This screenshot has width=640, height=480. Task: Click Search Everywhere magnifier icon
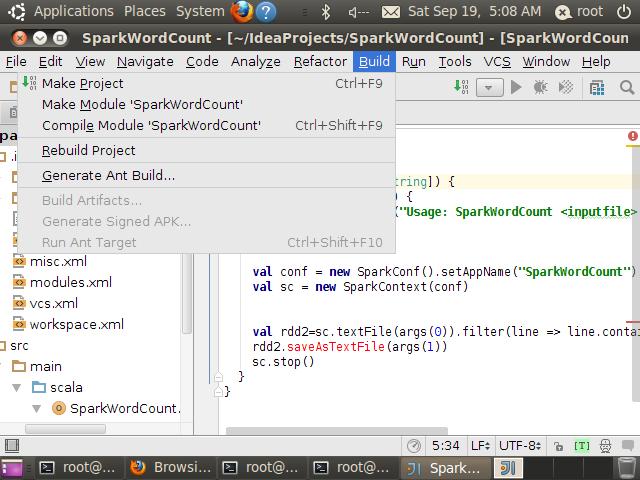[627, 87]
